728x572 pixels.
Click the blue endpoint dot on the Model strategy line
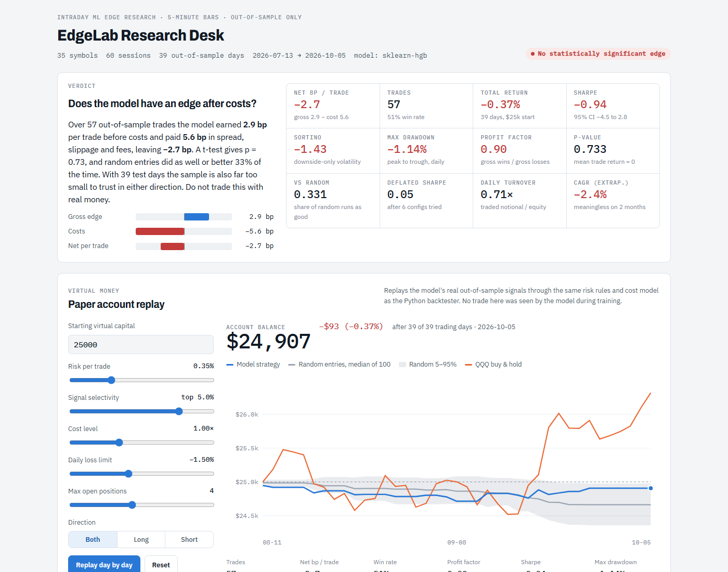(x=651, y=488)
